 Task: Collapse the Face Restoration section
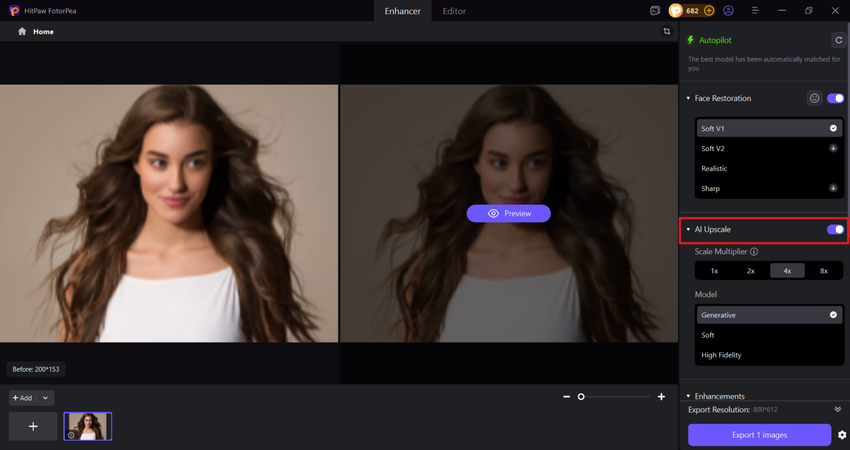point(688,98)
